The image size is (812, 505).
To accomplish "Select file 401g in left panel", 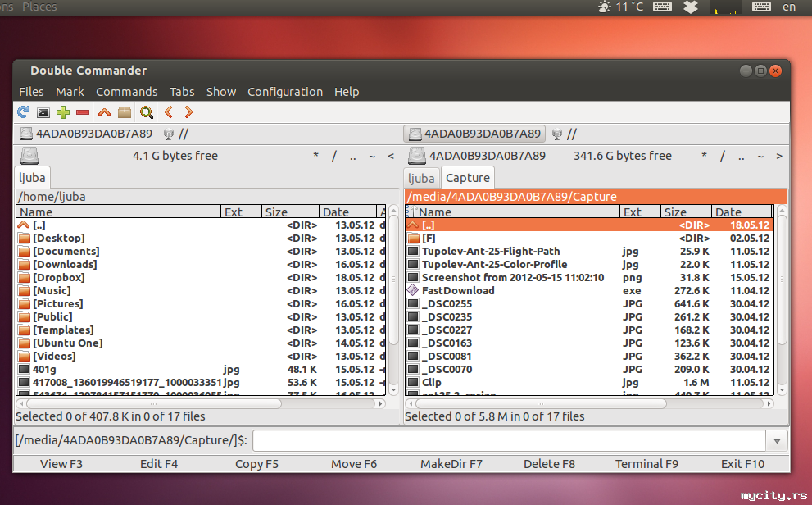I will 44,369.
